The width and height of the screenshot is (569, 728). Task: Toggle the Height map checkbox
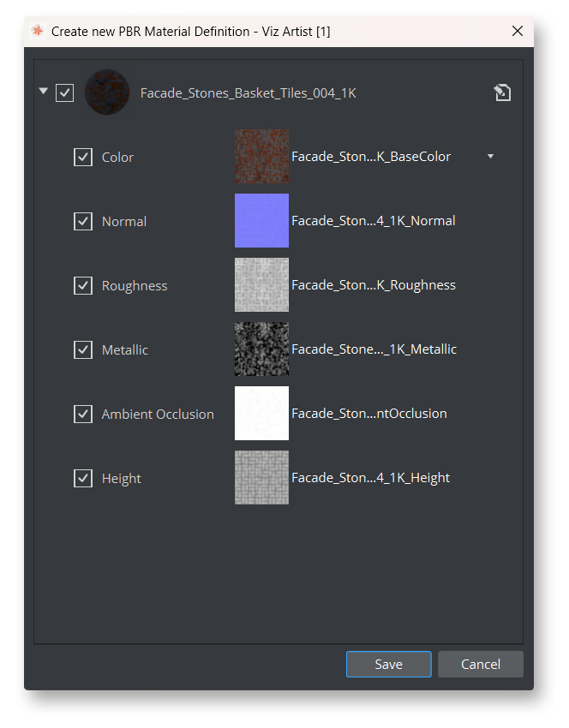click(83, 478)
